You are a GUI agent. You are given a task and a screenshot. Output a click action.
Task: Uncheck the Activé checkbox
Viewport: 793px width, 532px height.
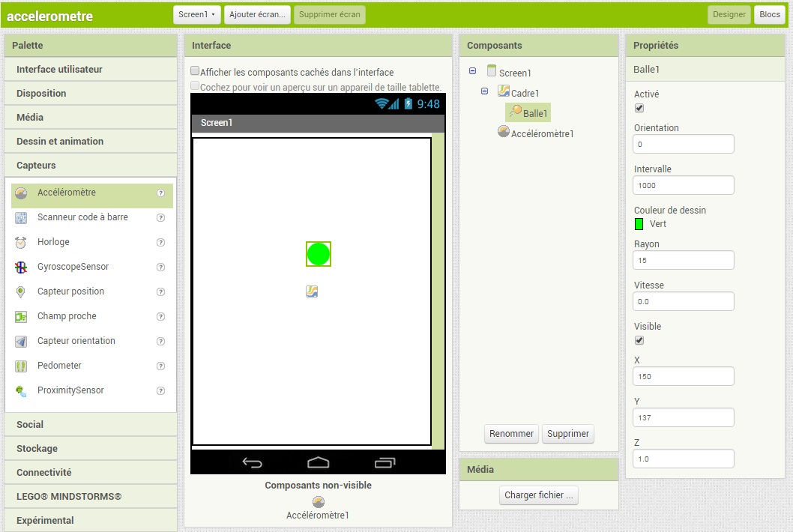click(x=639, y=108)
